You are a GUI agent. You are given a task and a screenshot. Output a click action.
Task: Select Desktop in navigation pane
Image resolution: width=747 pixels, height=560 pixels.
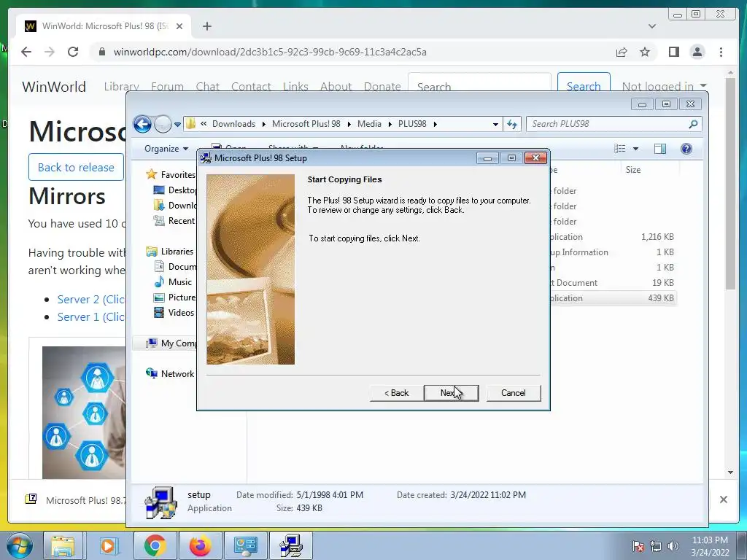[174, 190]
